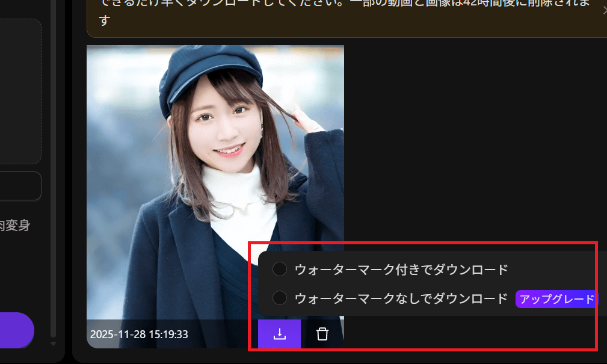Click the timestamp 2025-11-28 15:19:33 overlay
The height and width of the screenshot is (364, 607).
coord(138,335)
